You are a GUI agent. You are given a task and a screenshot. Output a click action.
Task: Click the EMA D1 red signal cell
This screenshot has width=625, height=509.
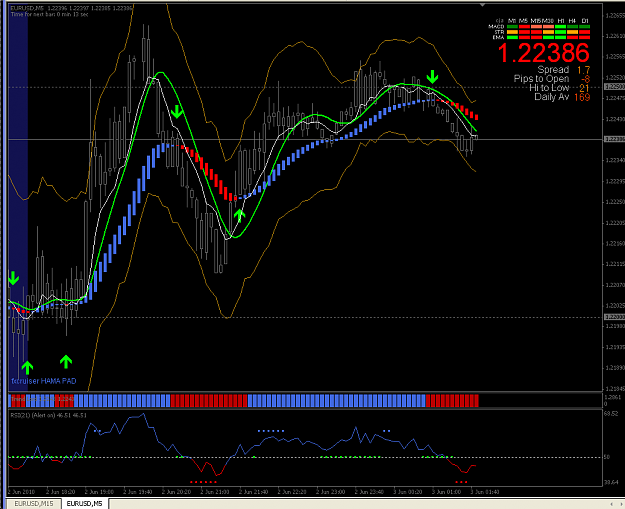tap(585, 37)
